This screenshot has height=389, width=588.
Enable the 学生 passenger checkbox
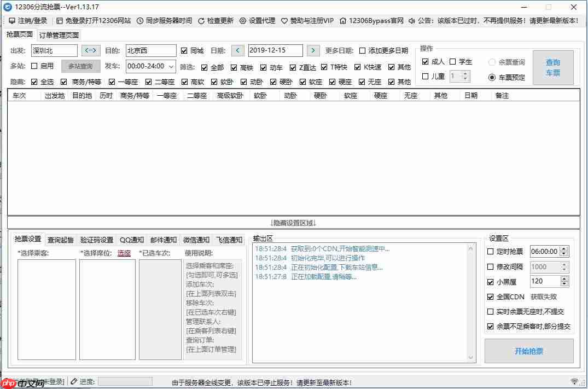click(452, 61)
